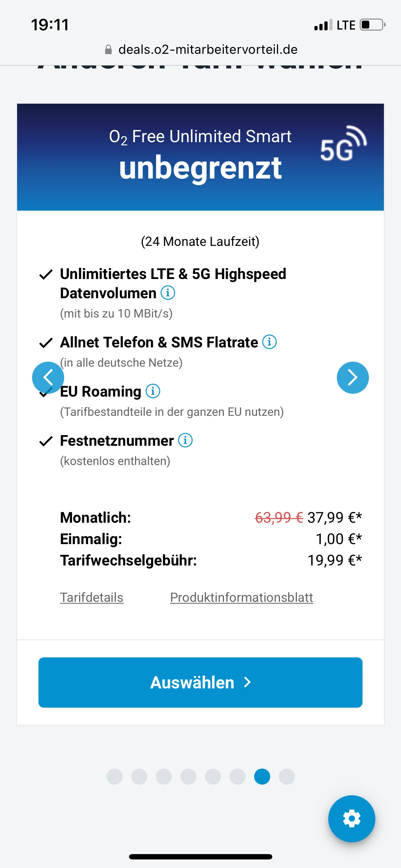Go to the next tariff slide

353,378
